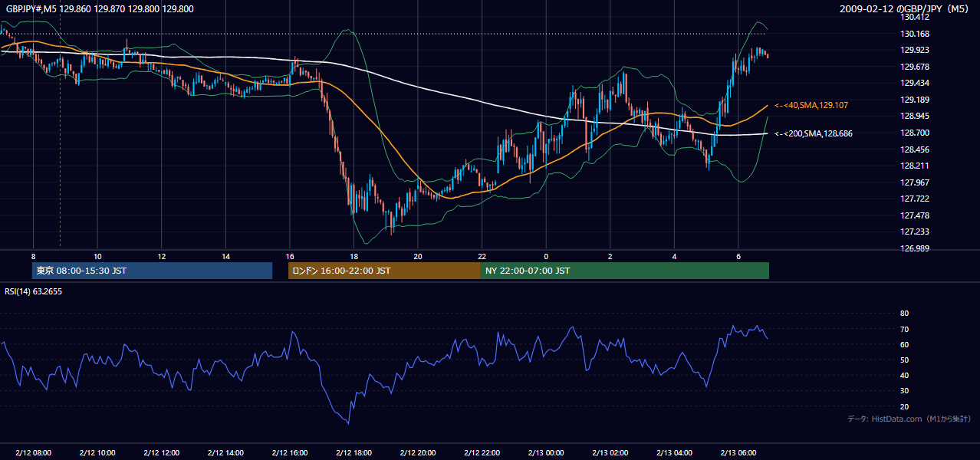Click hour 8 on the price chart axis
Image resolution: width=980 pixels, height=460 pixels.
[x=33, y=256]
